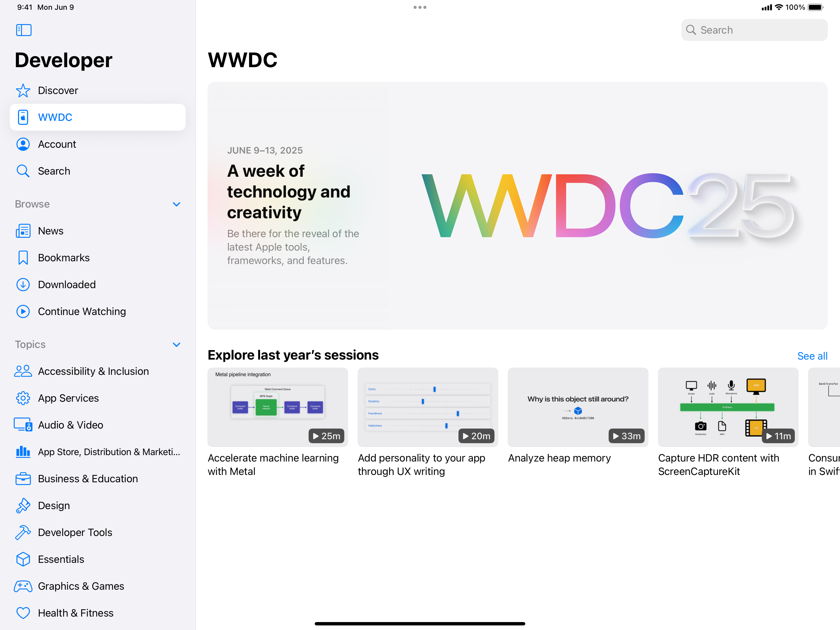The width and height of the screenshot is (840, 630).
Task: Open Bookmarks via bookmark icon
Action: (x=23, y=258)
